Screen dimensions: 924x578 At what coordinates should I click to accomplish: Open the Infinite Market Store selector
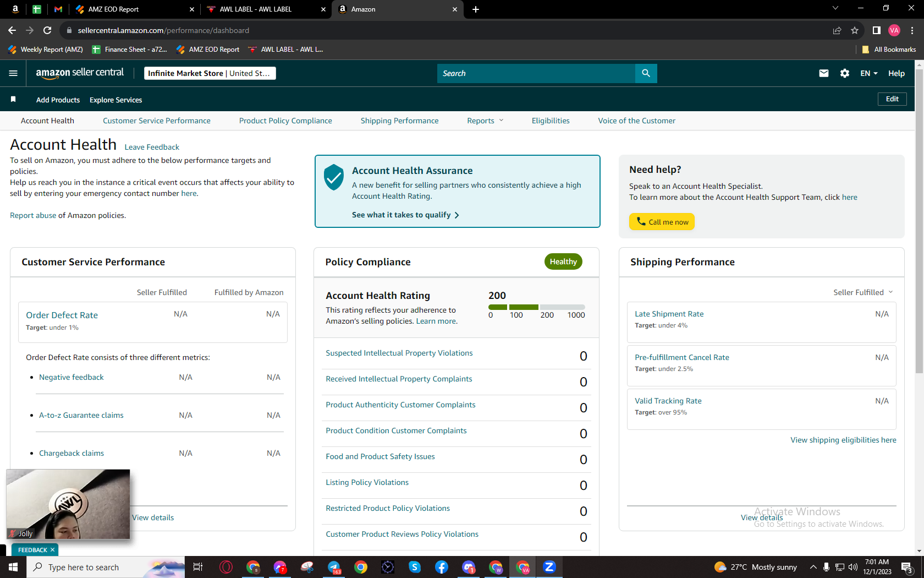(x=210, y=73)
